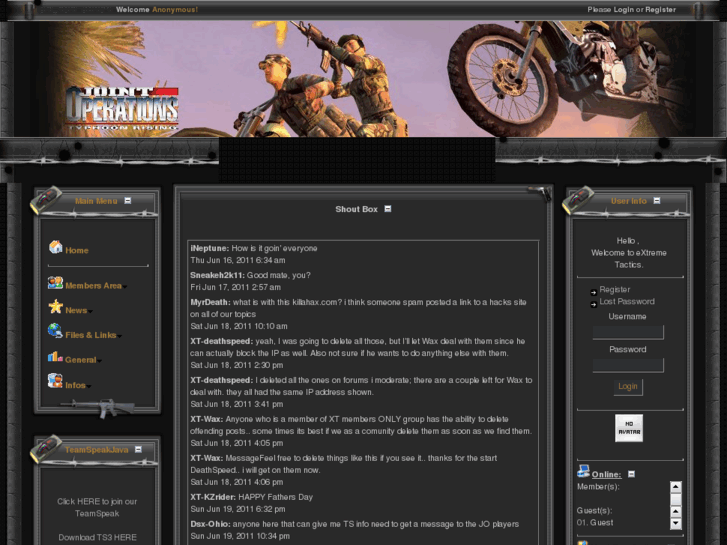This screenshot has width=727, height=545.
Task: Click the Online computer icon
Action: point(583,471)
